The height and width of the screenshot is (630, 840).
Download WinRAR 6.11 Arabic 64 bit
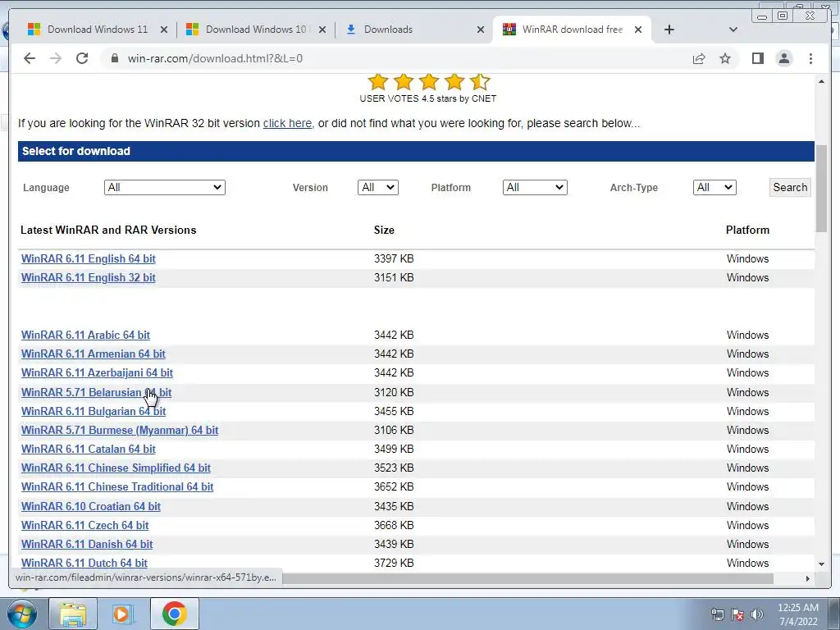point(85,335)
